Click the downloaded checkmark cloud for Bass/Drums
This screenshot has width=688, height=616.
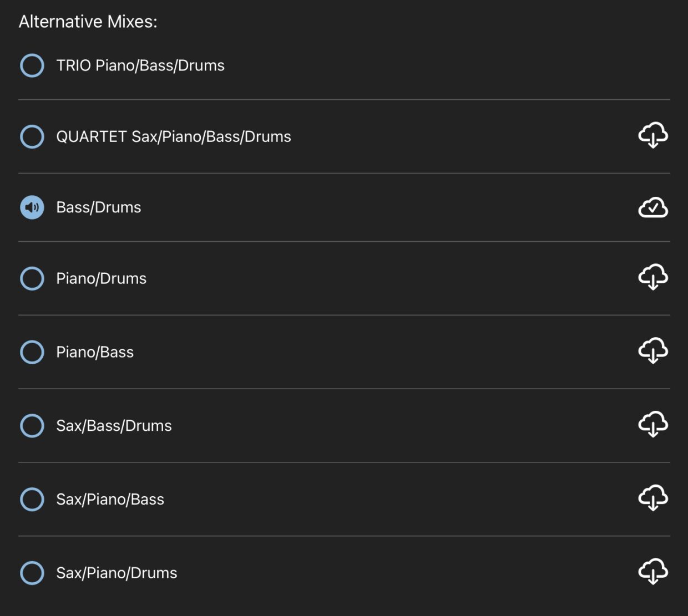click(x=652, y=207)
